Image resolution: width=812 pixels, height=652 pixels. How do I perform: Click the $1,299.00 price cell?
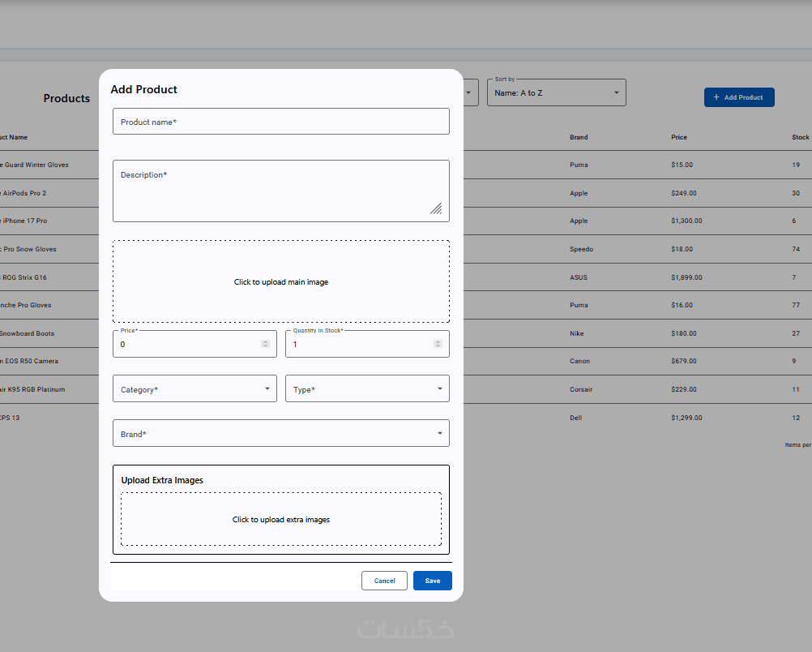coord(686,418)
